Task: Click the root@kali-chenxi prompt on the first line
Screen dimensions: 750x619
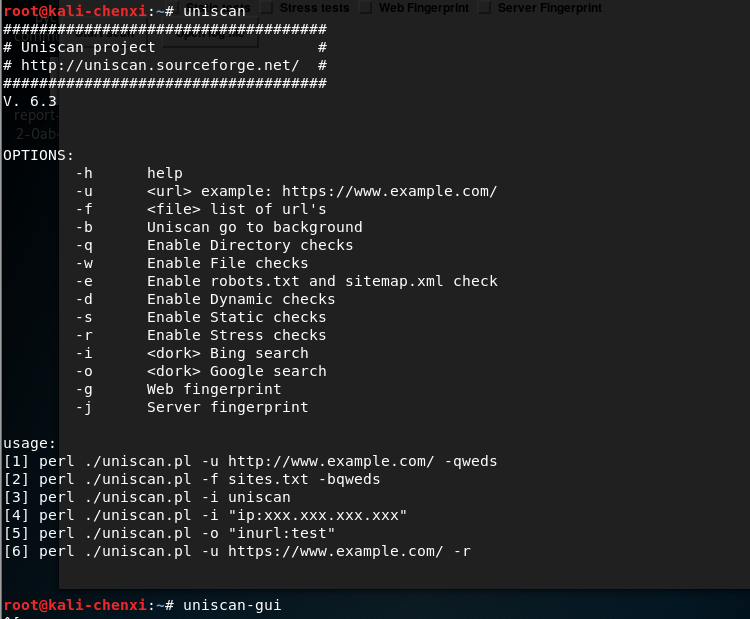Action: [74, 9]
